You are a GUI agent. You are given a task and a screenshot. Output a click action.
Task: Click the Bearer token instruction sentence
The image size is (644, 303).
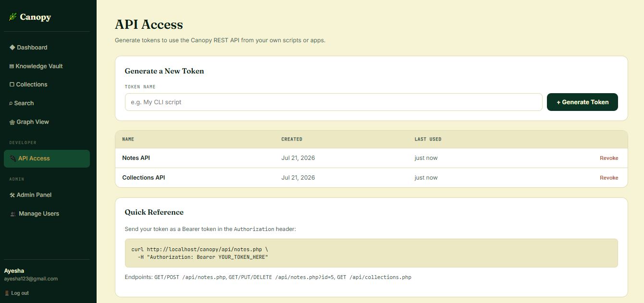211,229
